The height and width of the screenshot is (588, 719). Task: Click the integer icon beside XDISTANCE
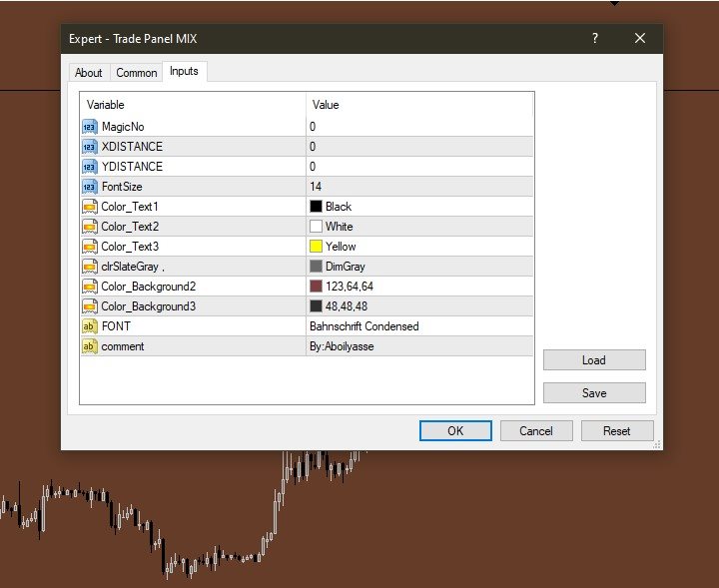(90, 147)
